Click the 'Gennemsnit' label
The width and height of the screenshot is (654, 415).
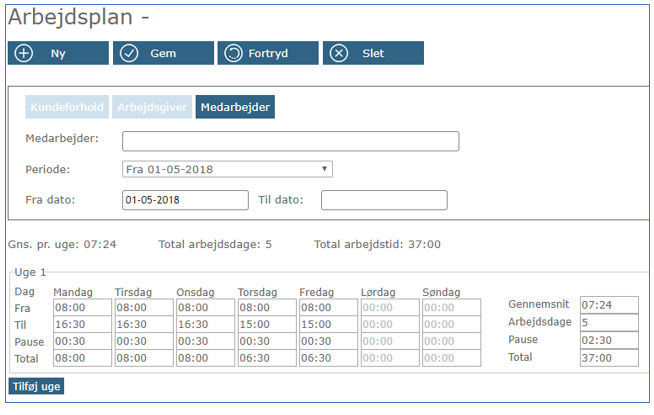(538, 304)
